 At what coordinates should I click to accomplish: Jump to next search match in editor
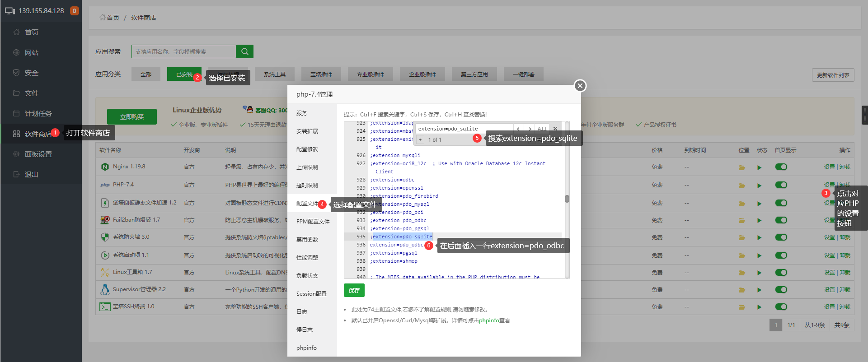(x=530, y=129)
